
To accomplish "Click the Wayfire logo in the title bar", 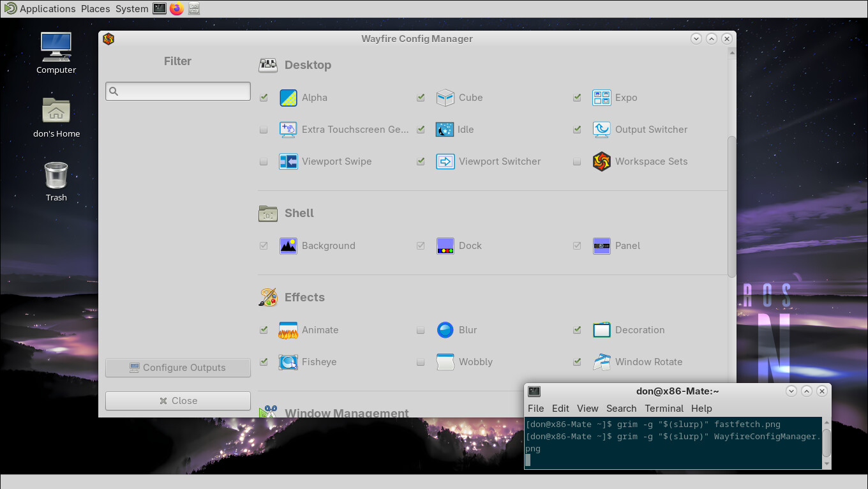I will pos(108,39).
